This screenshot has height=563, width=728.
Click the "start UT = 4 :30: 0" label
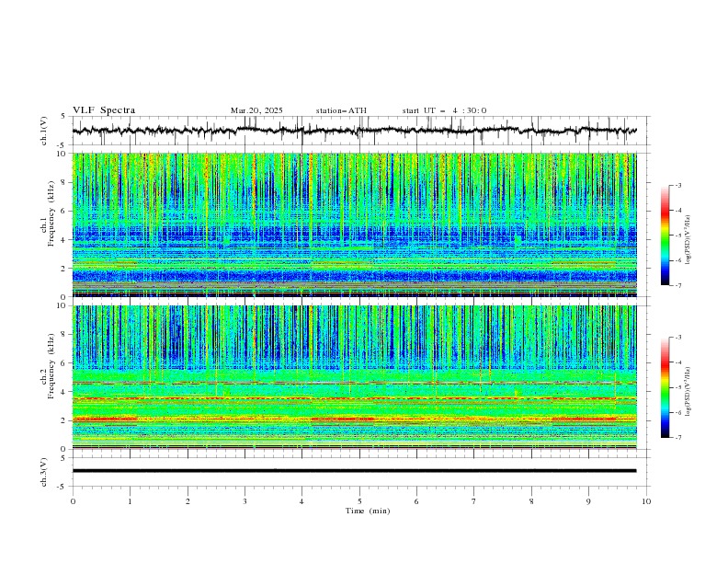444,110
